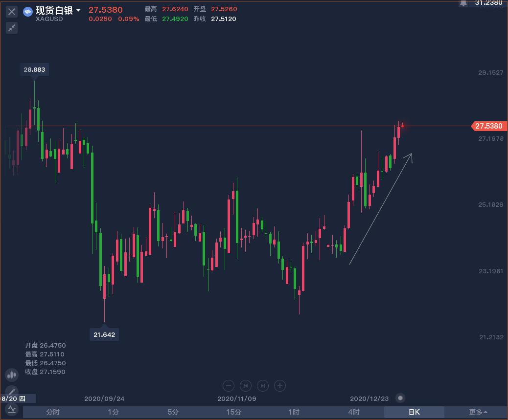Screen dimensions: 508x420
Task: Click the 开盘 27.5260 header value
Action: [224, 9]
